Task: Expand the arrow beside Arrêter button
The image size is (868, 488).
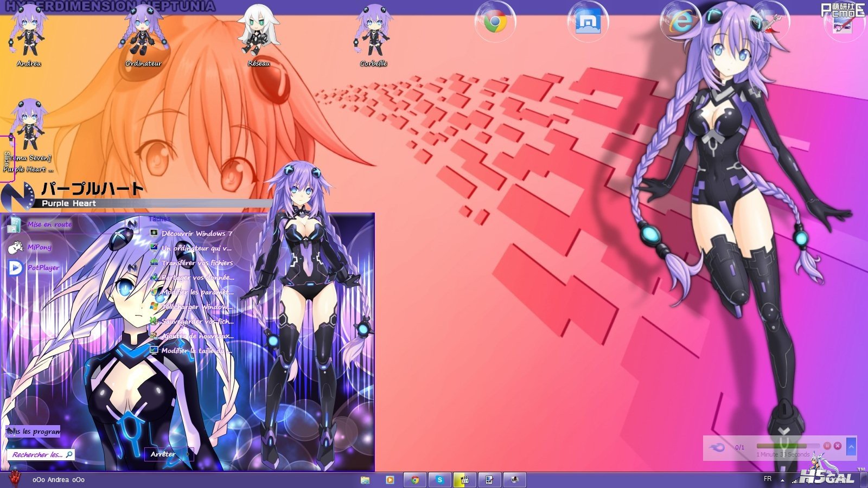Action: pyautogui.click(x=188, y=454)
